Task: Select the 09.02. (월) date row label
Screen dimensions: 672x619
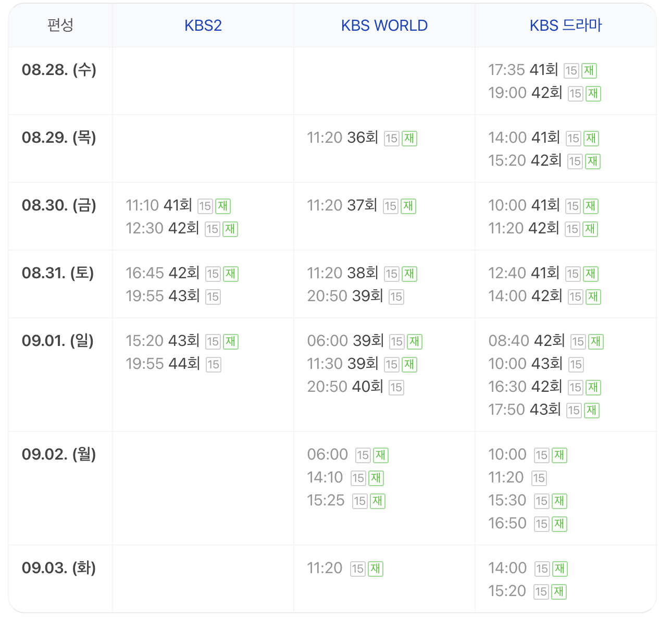Action: tap(59, 454)
